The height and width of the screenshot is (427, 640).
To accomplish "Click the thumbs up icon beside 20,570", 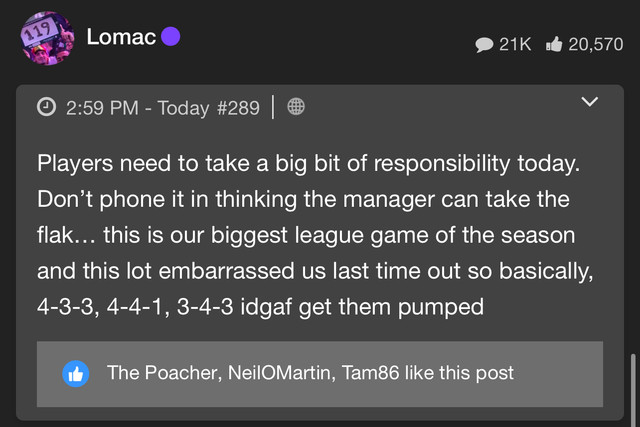I will tap(554, 44).
